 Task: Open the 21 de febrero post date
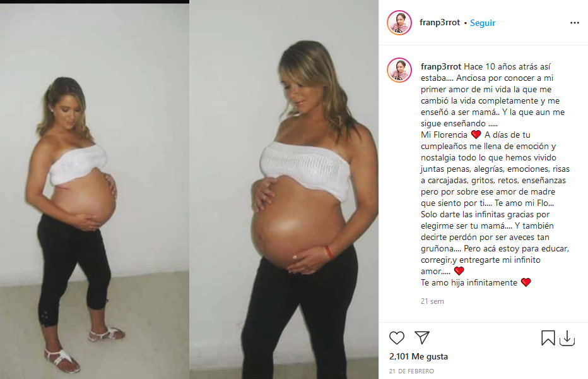pos(411,371)
